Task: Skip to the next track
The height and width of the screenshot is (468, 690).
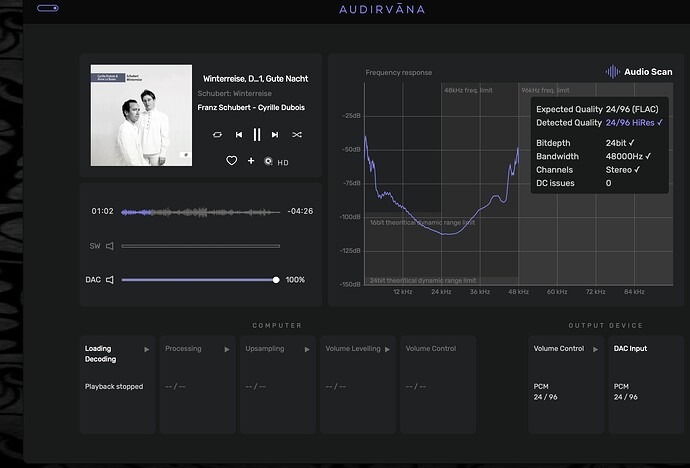Action: pos(276,134)
